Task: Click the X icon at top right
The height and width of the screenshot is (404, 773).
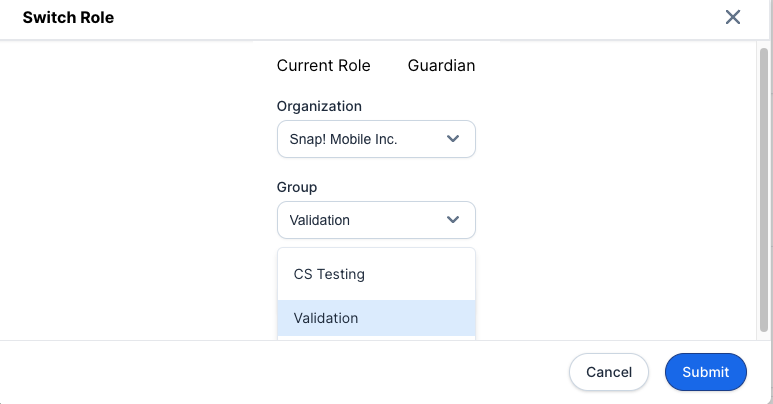Action: pyautogui.click(x=733, y=17)
